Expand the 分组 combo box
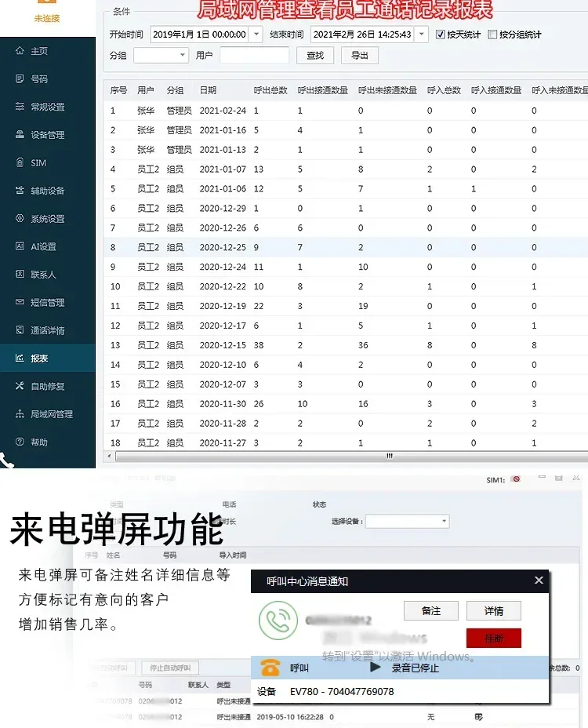The image size is (588, 728). (x=161, y=55)
